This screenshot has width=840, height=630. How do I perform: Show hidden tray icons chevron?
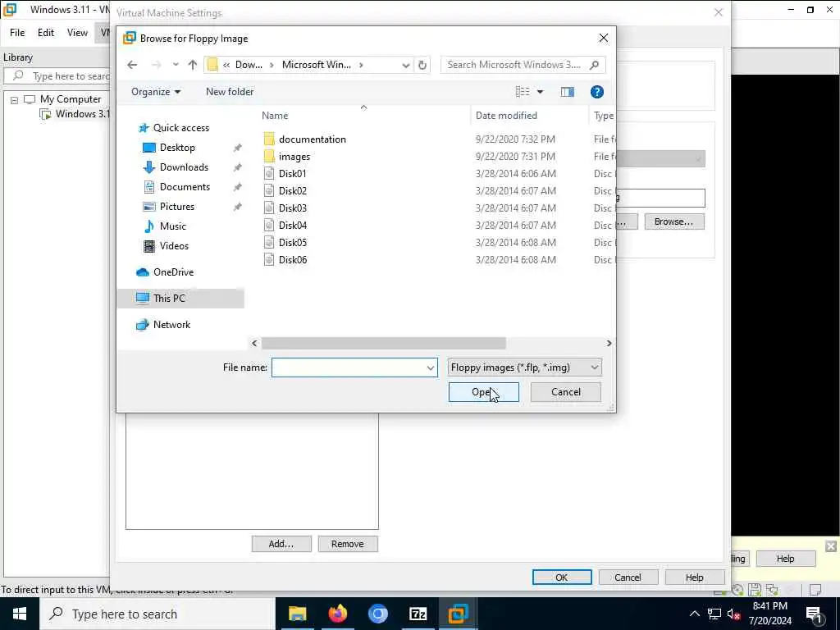point(694,614)
